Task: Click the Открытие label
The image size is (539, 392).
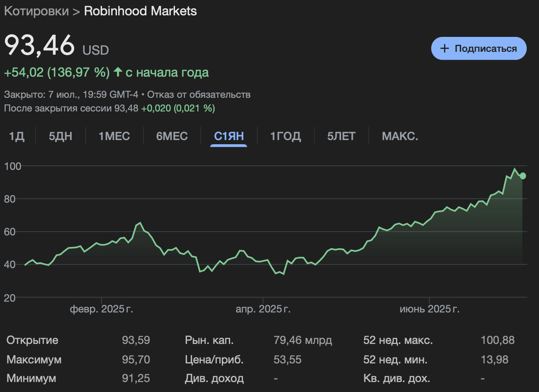Action: [x=32, y=340]
